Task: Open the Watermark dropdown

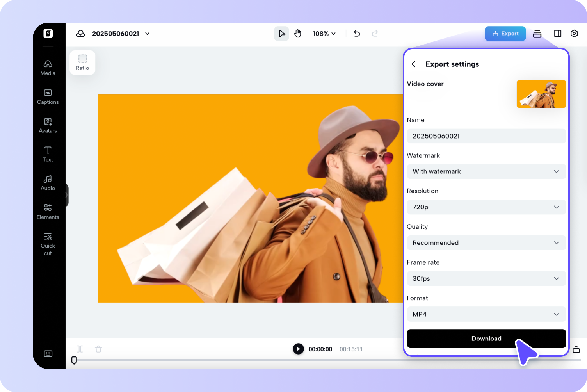Action: (x=486, y=171)
